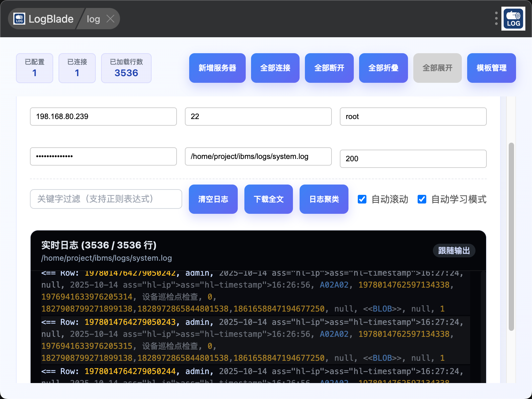Download full log with 下载全文
Image resolution: width=532 pixels, height=399 pixels.
tap(269, 199)
